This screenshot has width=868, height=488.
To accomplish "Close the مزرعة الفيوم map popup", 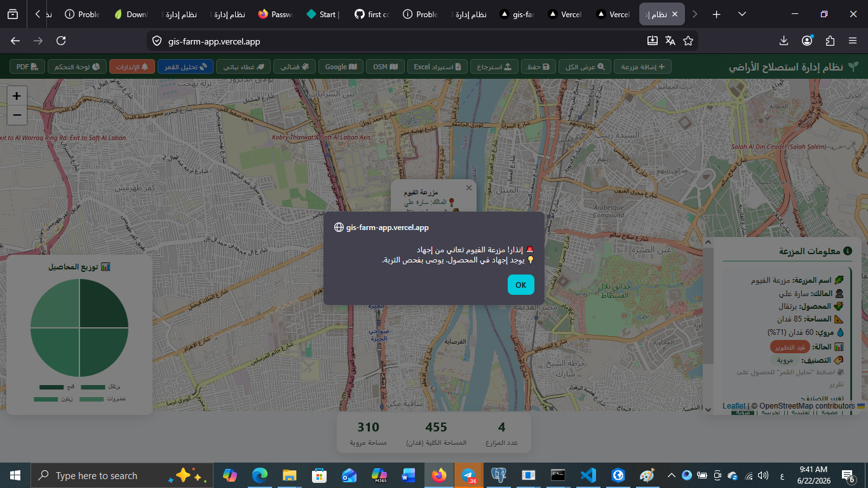I will pos(469,187).
